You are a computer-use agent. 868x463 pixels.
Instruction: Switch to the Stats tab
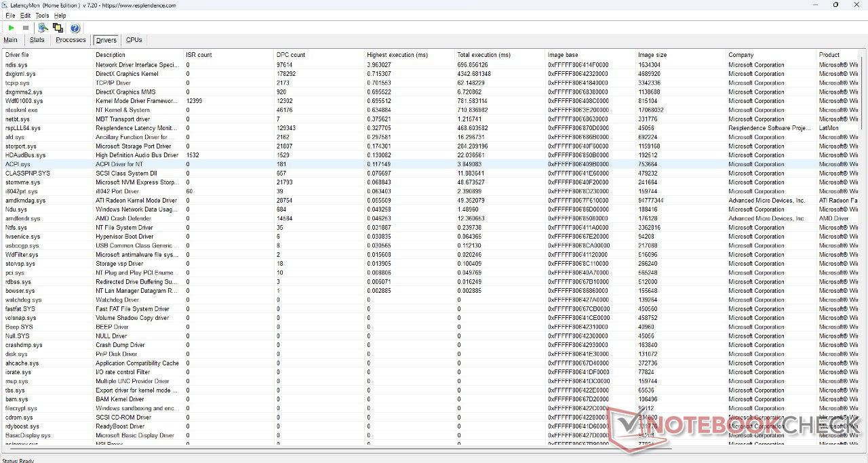pyautogui.click(x=37, y=40)
